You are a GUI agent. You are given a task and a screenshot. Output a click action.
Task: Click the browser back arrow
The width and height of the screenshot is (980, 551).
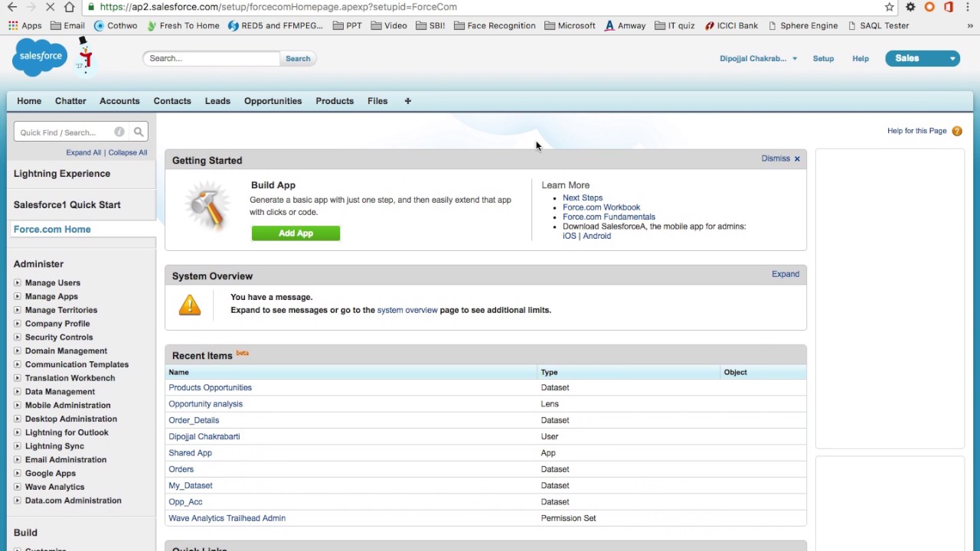[11, 7]
